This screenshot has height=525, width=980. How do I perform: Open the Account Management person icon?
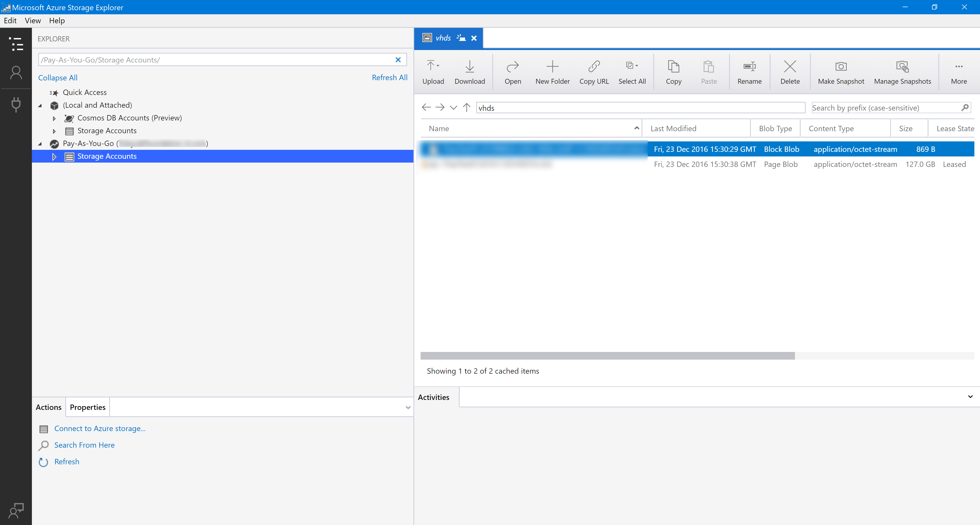coord(16,73)
